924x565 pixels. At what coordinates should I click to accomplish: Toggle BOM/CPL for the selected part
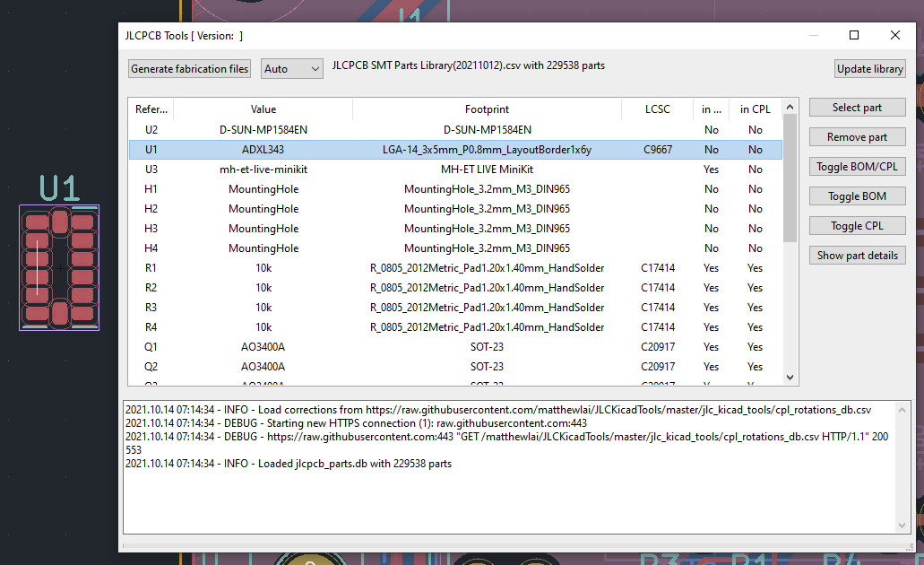point(857,166)
